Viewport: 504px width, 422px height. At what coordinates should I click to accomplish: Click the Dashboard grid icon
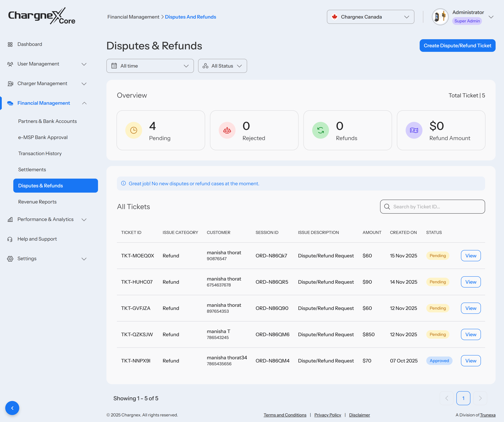click(x=10, y=44)
